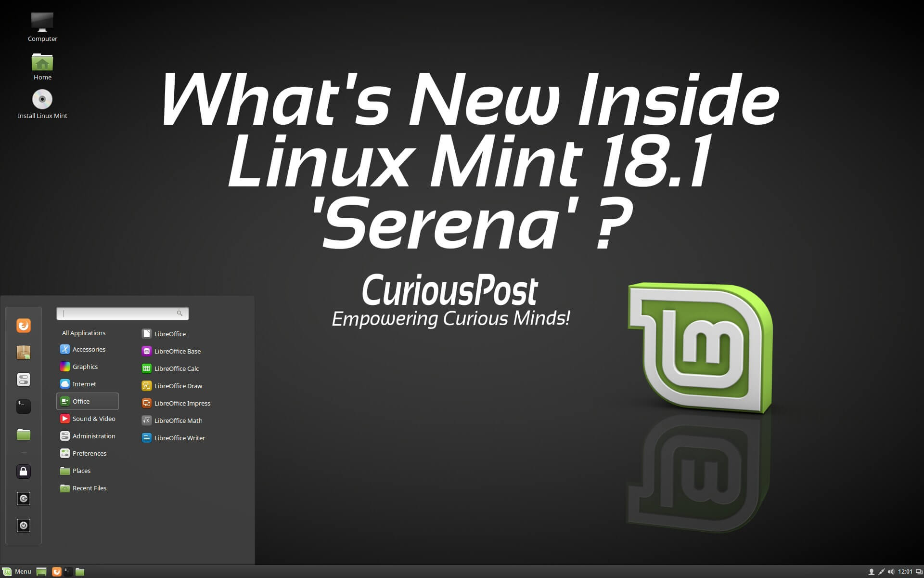Toggle the Places category

[81, 470]
